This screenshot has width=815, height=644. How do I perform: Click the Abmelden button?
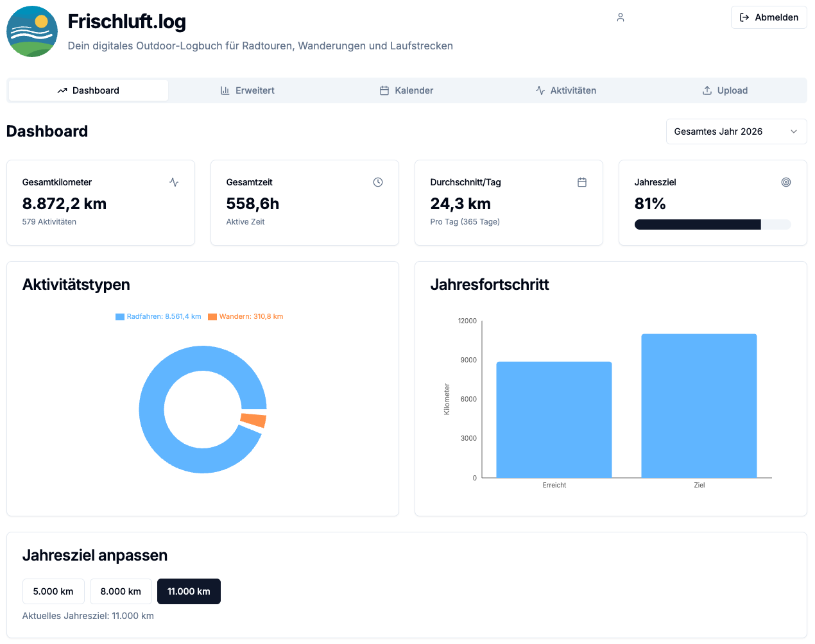pos(769,17)
